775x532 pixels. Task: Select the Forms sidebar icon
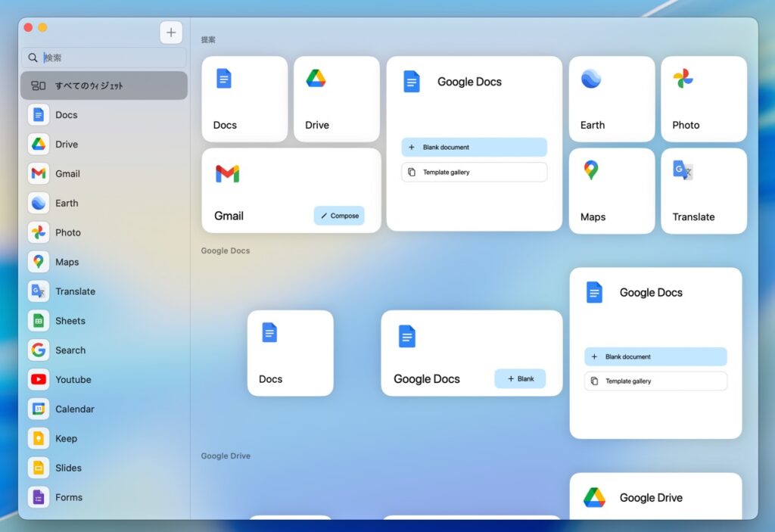pos(39,497)
